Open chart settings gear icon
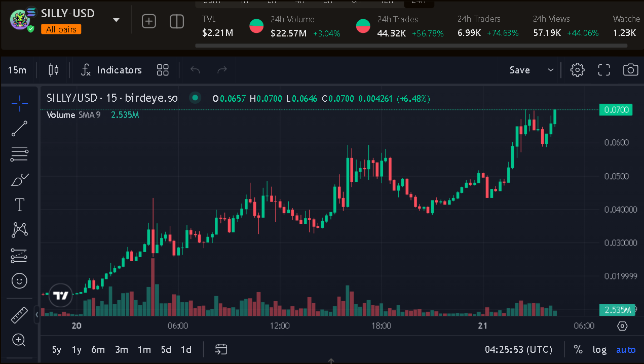 tap(577, 70)
